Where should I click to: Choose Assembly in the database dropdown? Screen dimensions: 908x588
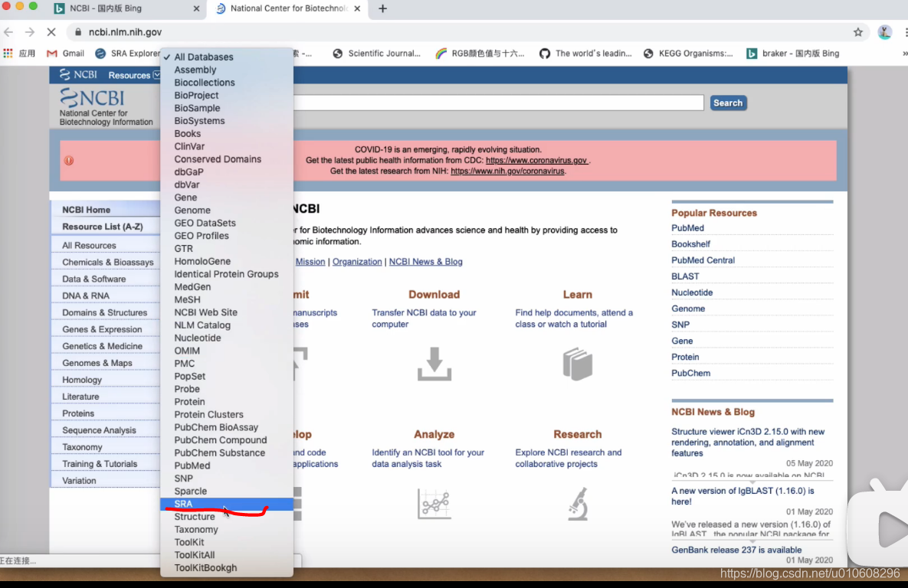226,70
